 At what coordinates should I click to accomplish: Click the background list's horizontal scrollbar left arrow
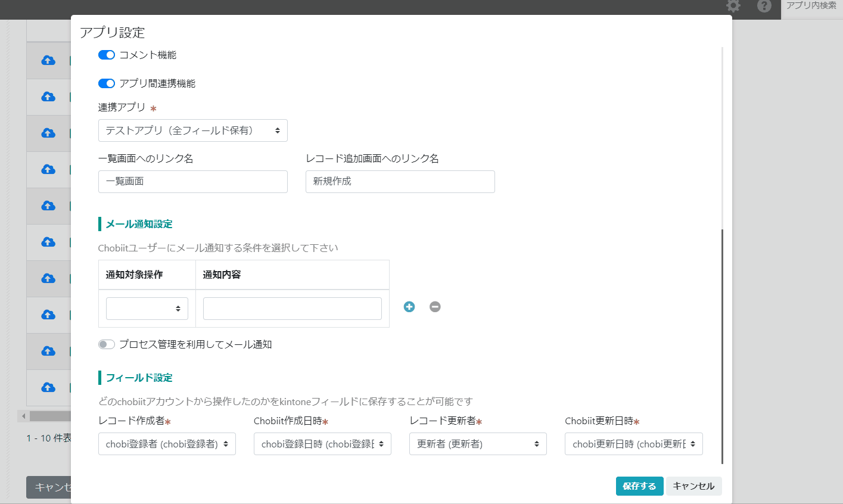(x=23, y=416)
